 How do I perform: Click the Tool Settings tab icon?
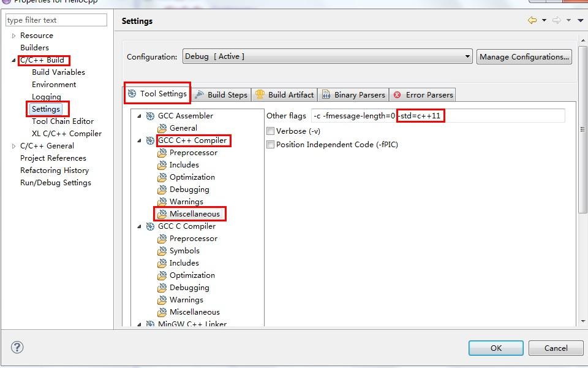(x=132, y=93)
